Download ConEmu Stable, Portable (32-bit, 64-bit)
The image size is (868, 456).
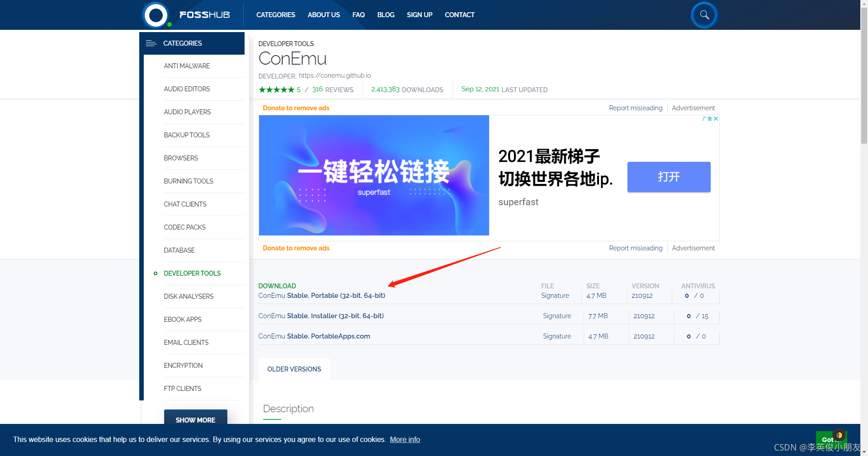click(321, 296)
